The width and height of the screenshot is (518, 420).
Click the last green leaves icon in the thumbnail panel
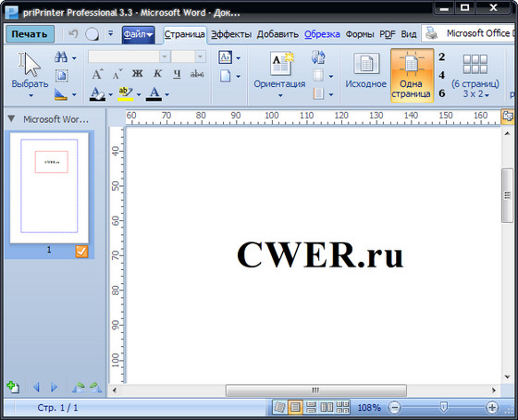pyautogui.click(x=95, y=387)
